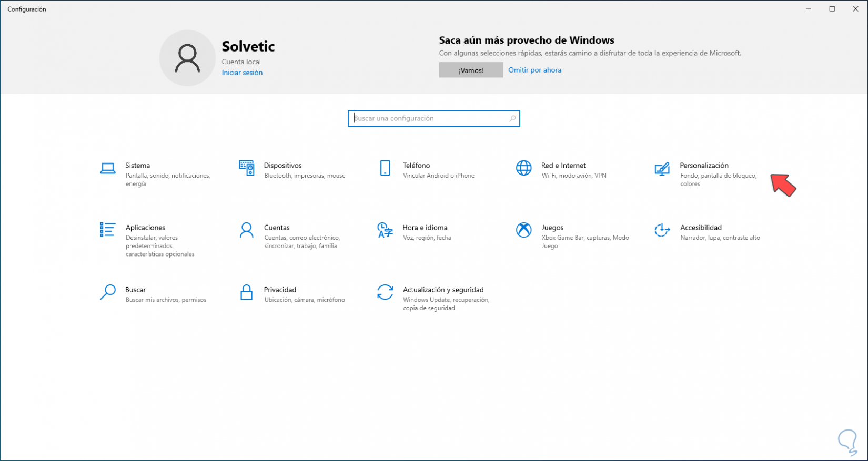Click the Omitir por ahora link
The image size is (868, 461).
(x=534, y=70)
